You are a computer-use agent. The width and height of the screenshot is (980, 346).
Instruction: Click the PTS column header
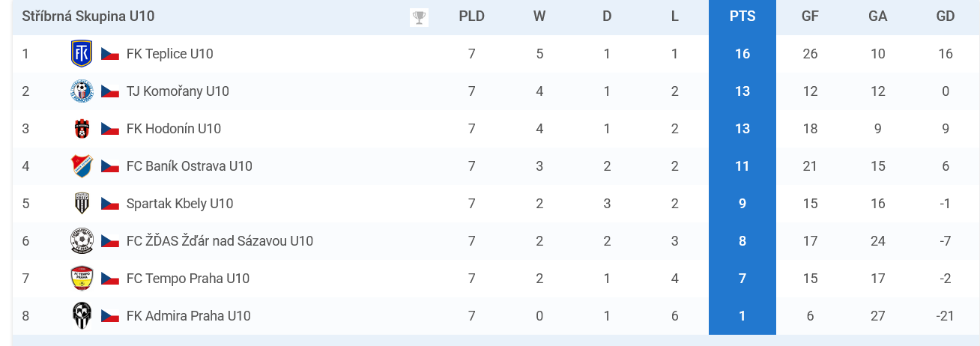(742, 16)
